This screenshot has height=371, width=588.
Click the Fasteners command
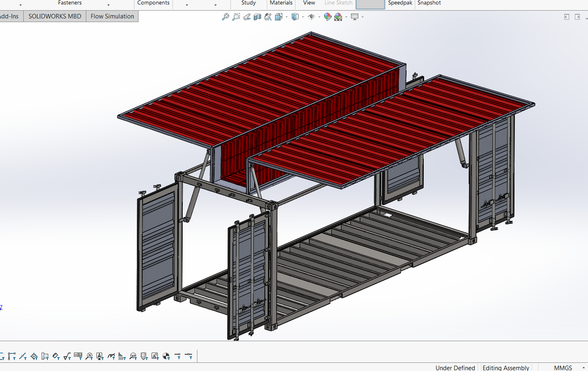[70, 3]
